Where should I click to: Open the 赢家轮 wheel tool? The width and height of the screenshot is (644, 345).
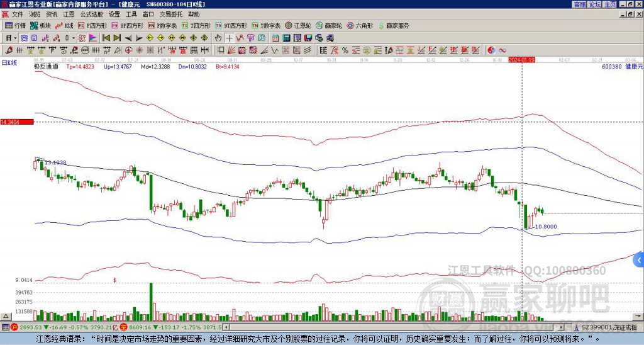[329, 25]
